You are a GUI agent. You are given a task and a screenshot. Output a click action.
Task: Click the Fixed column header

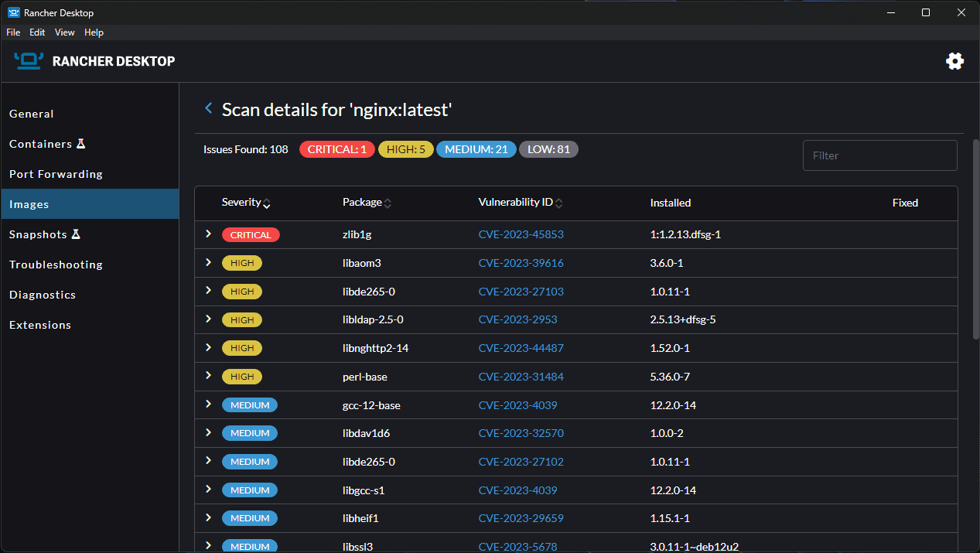905,203
